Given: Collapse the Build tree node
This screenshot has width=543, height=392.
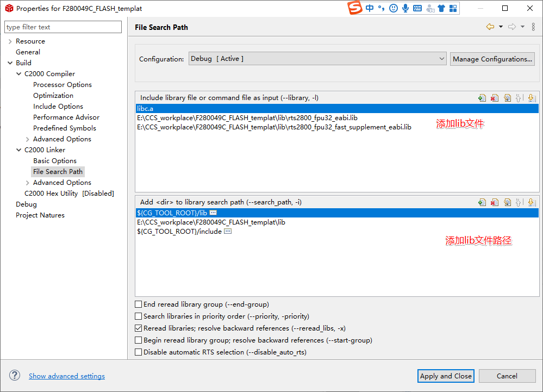Looking at the screenshot, I should tap(10, 63).
